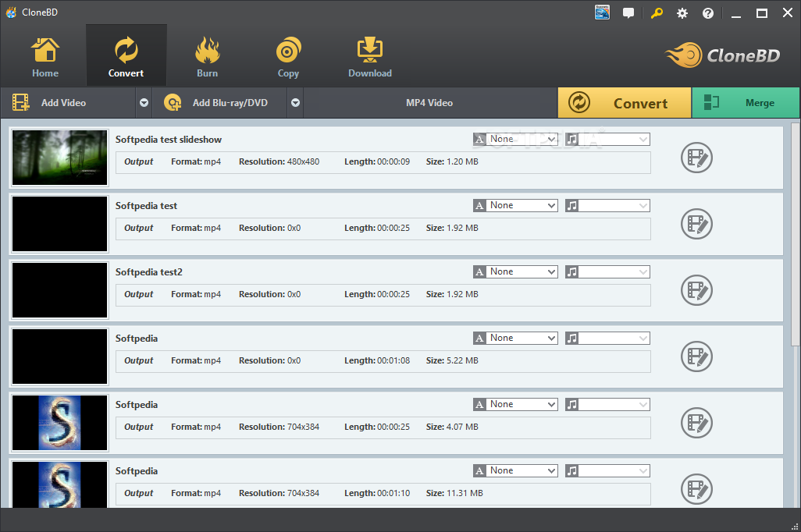Screen dimensions: 801x532
Task: Click the yellow Convert button
Action: (x=625, y=103)
